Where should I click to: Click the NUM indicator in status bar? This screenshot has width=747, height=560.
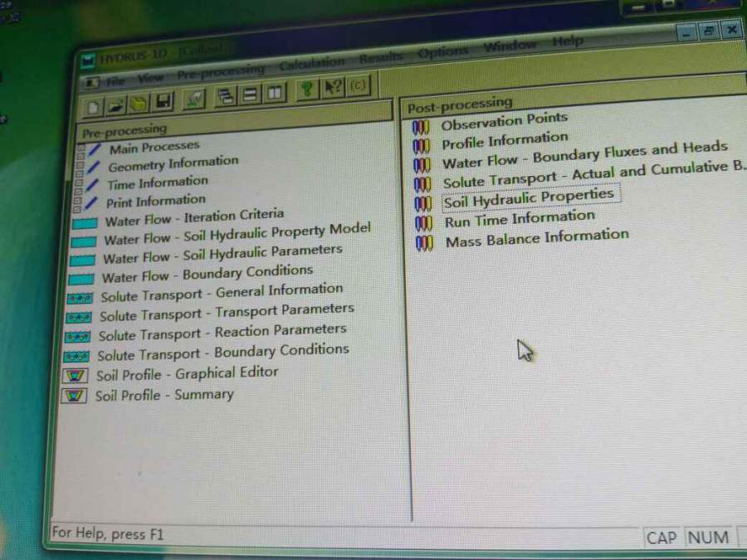(x=709, y=537)
